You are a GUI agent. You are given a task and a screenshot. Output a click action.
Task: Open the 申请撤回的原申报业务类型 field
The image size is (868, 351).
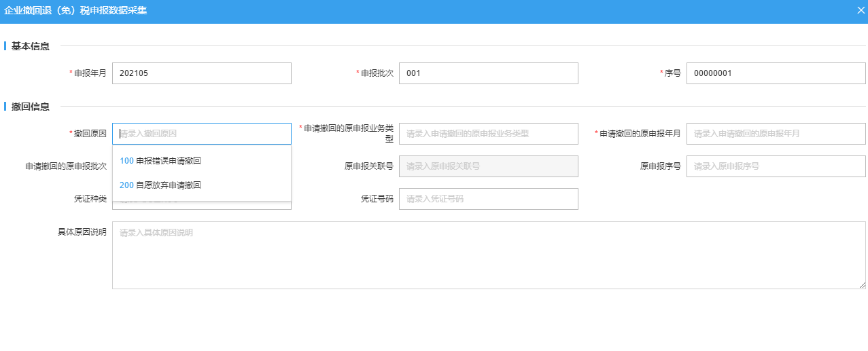488,134
